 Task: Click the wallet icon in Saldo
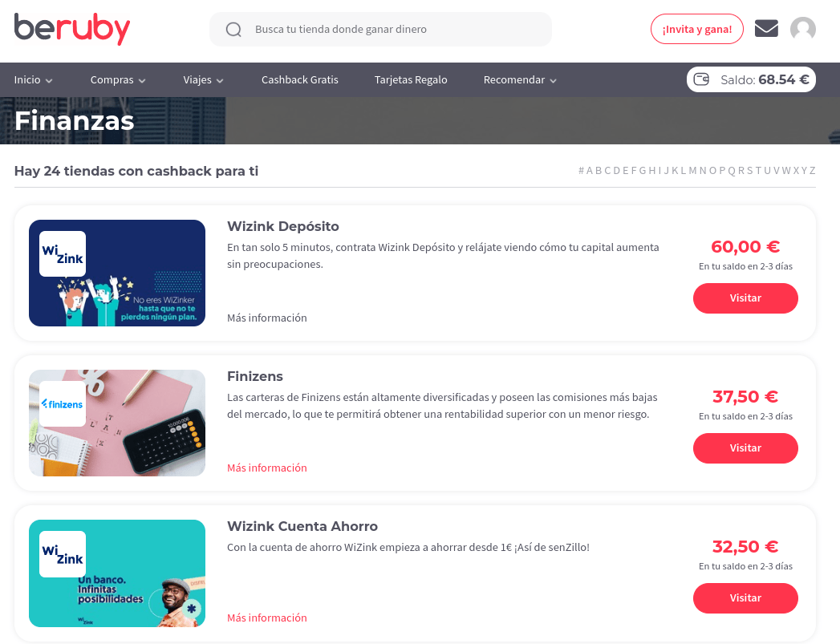pos(701,79)
